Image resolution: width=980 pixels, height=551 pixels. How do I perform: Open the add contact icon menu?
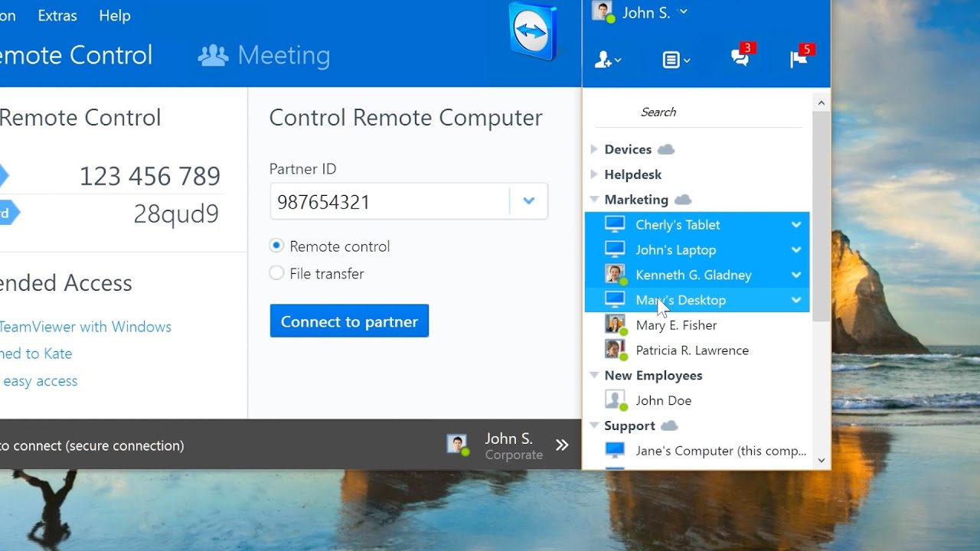pos(608,59)
